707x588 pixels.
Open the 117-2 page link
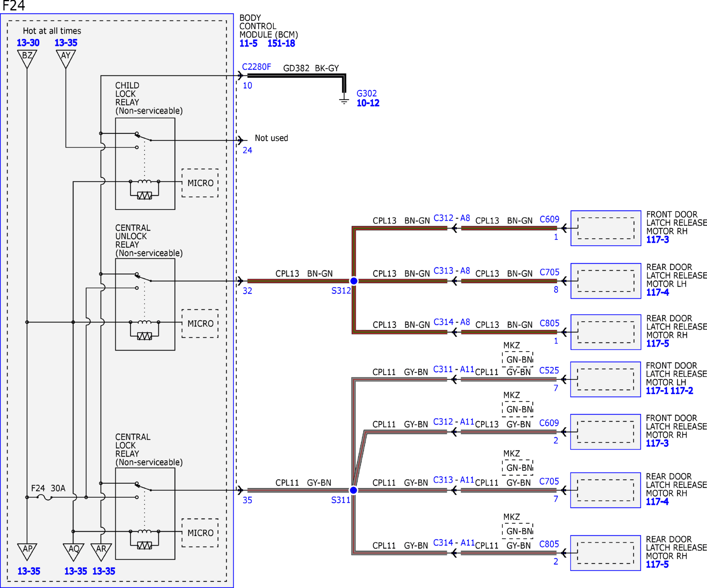681,391
